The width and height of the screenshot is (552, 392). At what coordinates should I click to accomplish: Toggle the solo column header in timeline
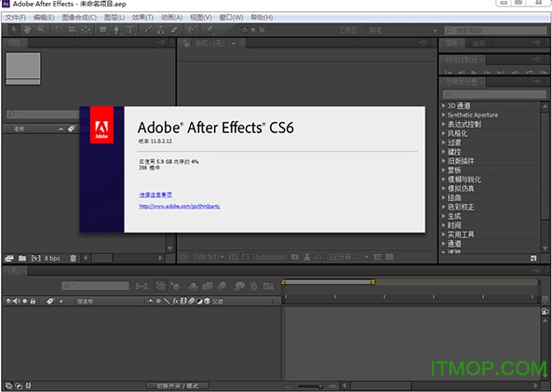point(24,301)
